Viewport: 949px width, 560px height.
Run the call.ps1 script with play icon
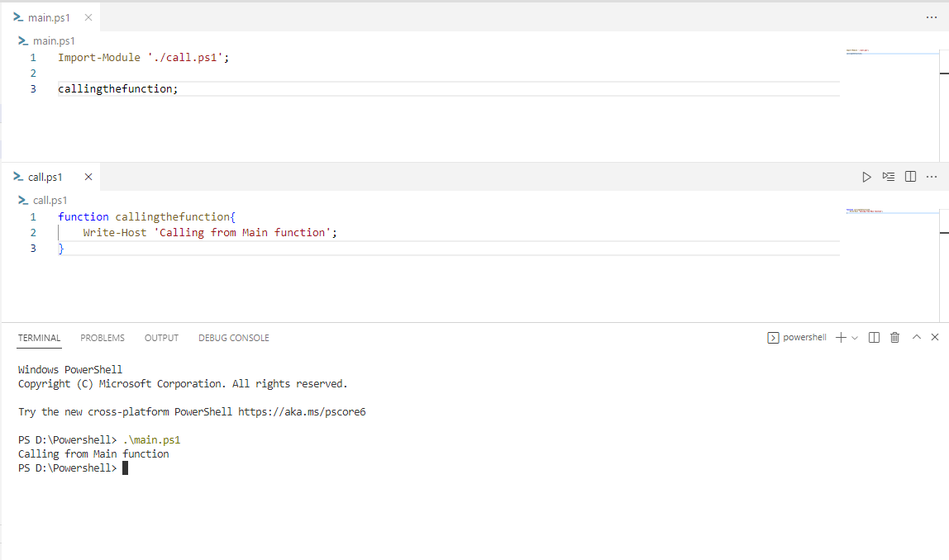(x=866, y=178)
